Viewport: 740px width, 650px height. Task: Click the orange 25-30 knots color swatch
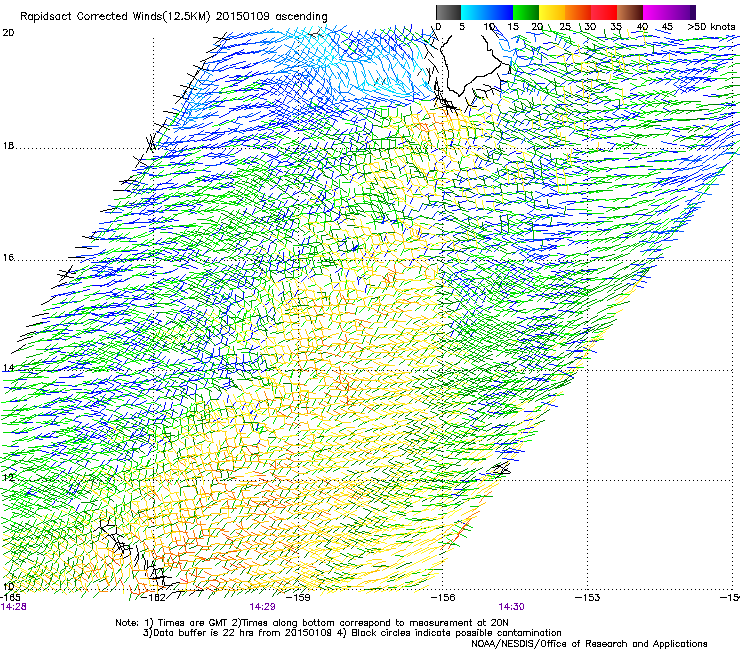[x=578, y=12]
